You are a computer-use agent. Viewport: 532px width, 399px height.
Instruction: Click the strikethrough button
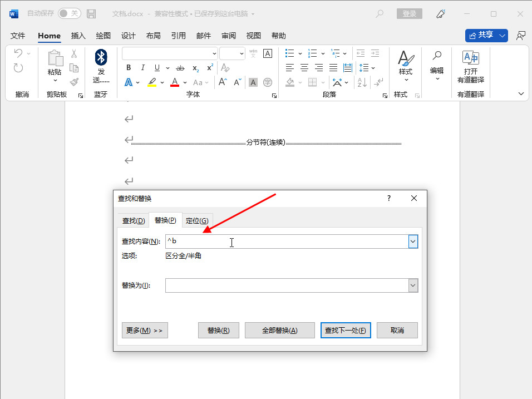[x=180, y=68]
